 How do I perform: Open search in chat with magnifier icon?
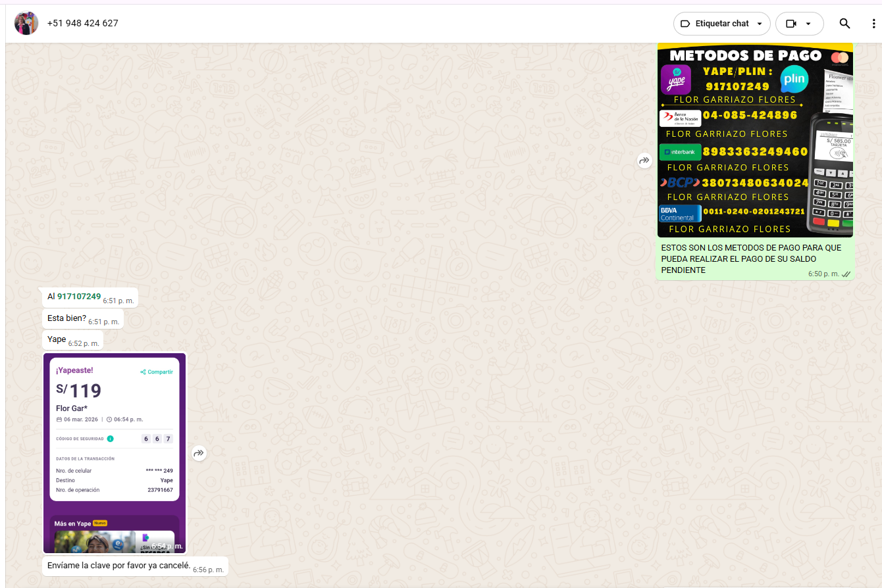(x=844, y=24)
